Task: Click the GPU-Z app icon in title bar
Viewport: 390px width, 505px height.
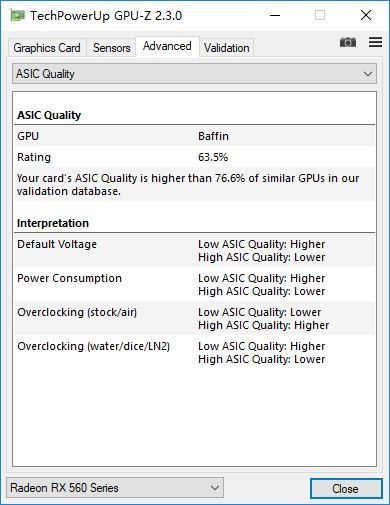Action: coord(17,16)
